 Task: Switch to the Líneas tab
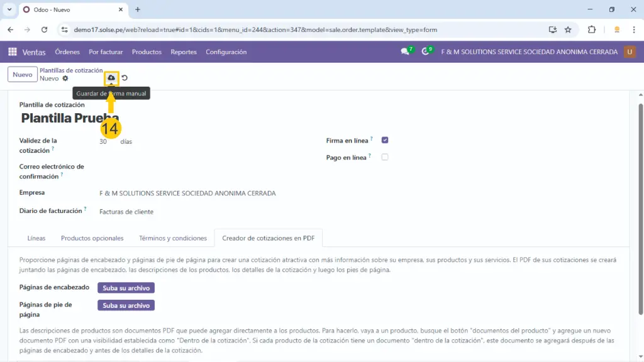coord(36,239)
